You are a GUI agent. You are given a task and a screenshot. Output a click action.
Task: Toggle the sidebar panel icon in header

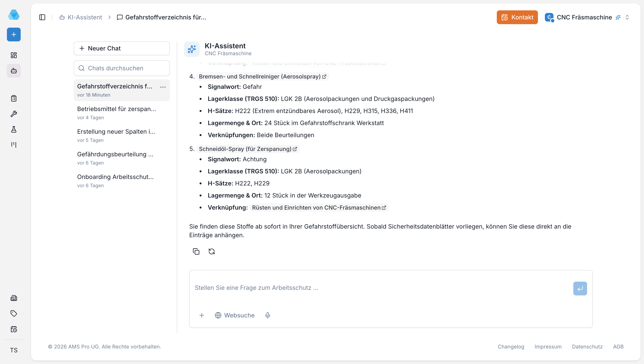pyautogui.click(x=42, y=17)
